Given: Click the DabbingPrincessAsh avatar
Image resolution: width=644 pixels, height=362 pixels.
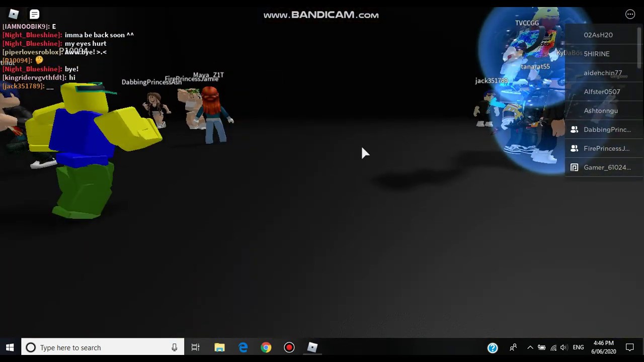Looking at the screenshot, I should click(156, 110).
